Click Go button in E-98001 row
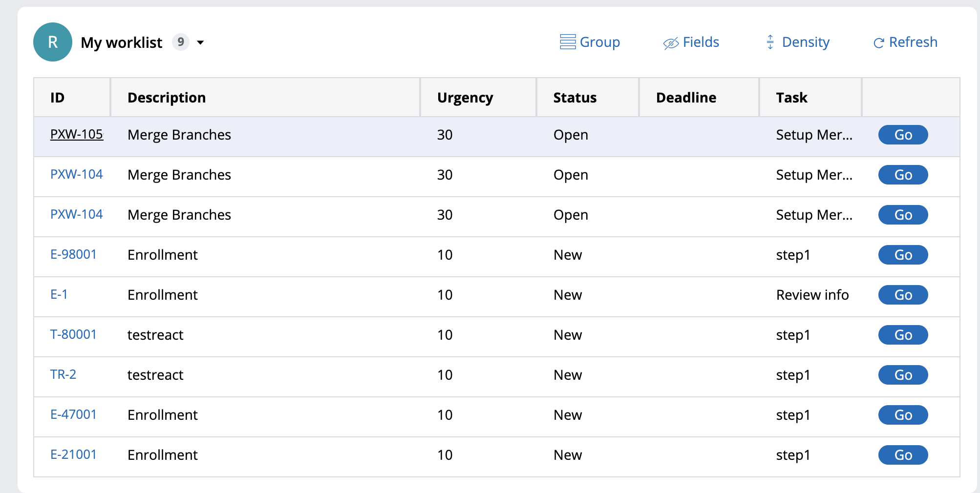980x493 pixels. click(x=903, y=255)
